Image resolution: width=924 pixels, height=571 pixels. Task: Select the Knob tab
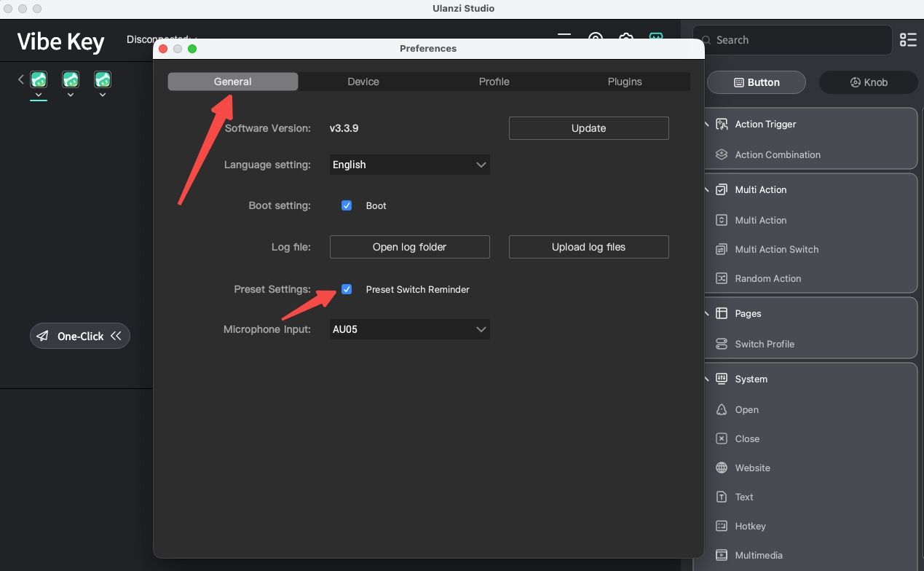click(x=869, y=82)
